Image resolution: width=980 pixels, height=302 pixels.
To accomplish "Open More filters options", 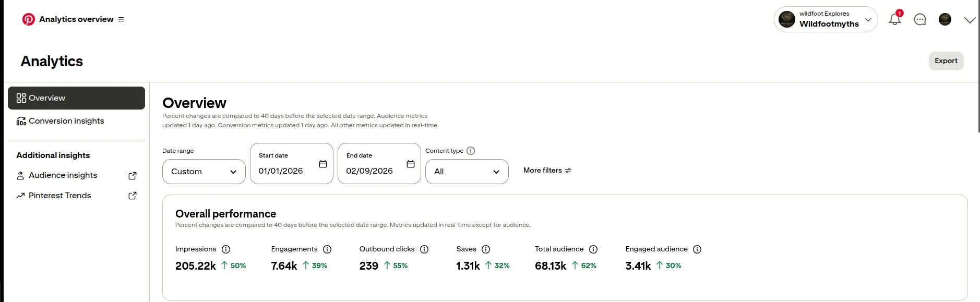I will click(x=547, y=171).
